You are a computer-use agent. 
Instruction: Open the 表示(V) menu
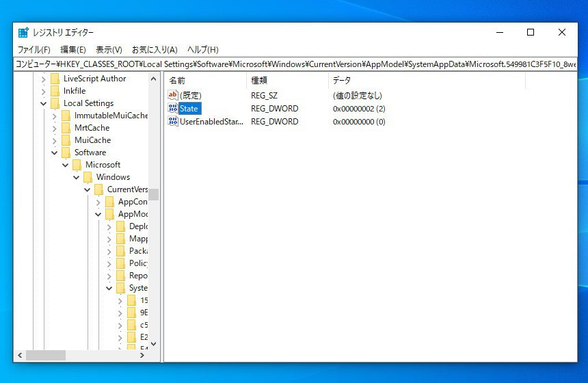pos(109,49)
